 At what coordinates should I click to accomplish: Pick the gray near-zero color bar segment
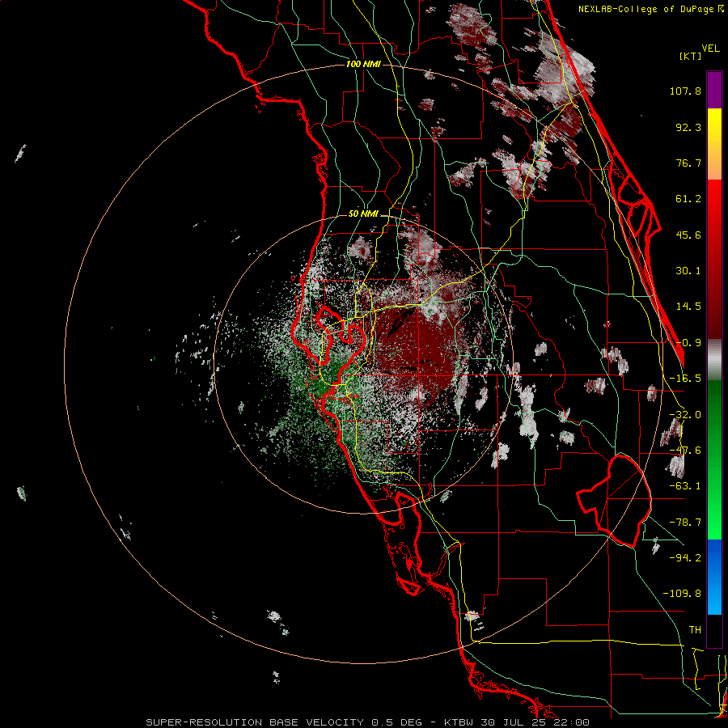[x=714, y=360]
